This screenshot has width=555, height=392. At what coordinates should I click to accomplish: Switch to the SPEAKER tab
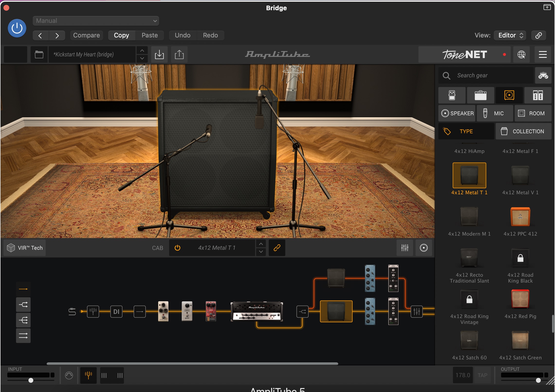pos(457,113)
